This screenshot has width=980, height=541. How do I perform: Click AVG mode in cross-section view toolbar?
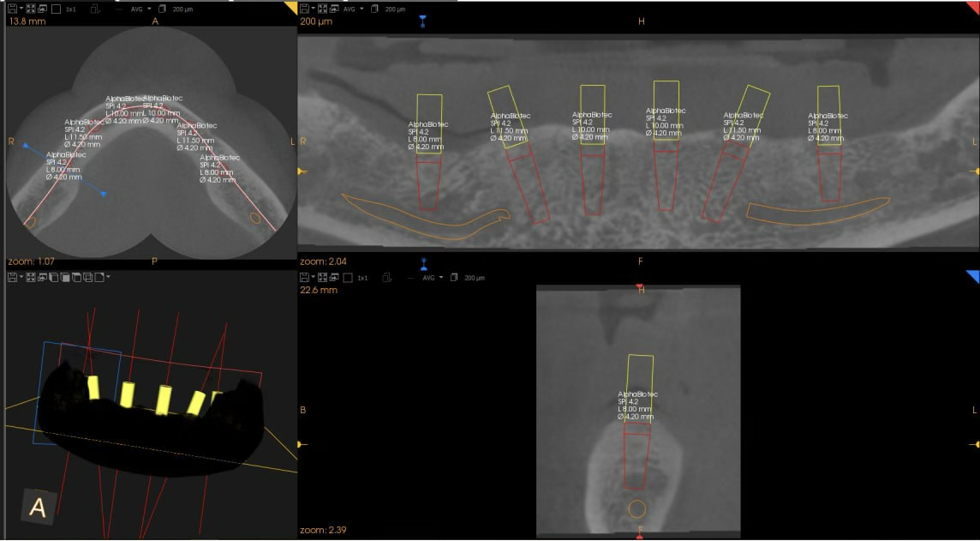[x=428, y=278]
